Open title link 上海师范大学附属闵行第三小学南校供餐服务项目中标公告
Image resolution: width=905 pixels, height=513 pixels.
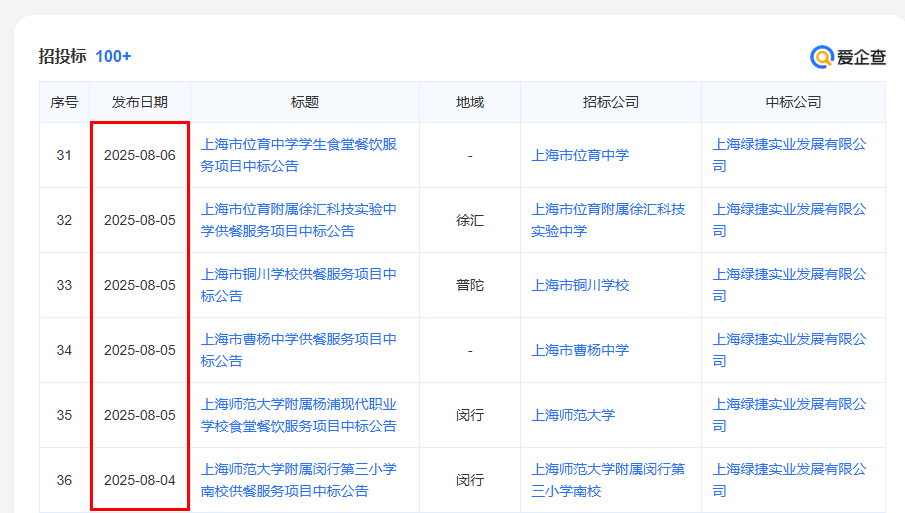pyautogui.click(x=298, y=480)
